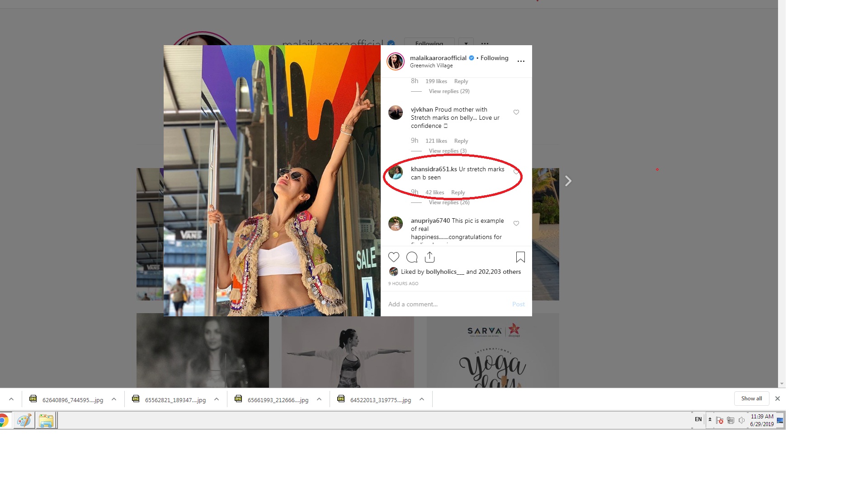Open bollyholics__ liker profile

pos(445,272)
